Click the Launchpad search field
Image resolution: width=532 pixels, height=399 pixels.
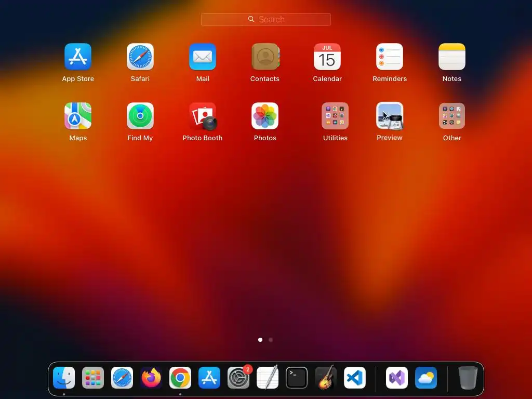[x=265, y=19]
